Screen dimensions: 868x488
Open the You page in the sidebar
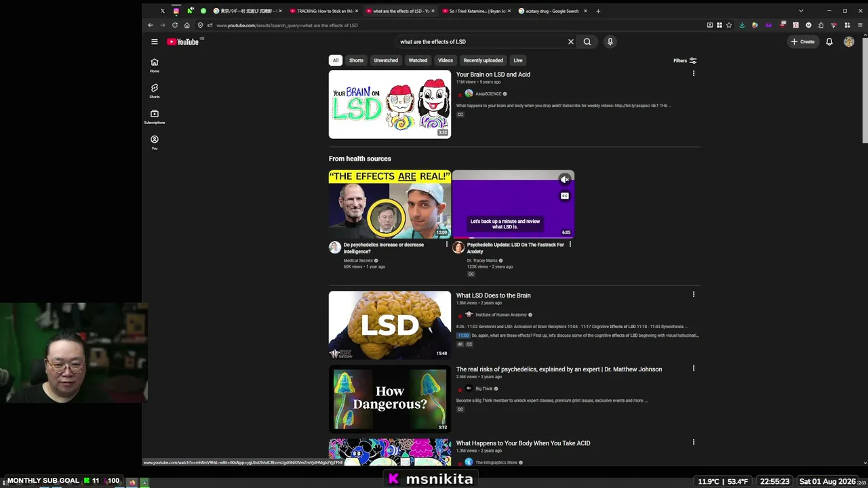coord(155,142)
